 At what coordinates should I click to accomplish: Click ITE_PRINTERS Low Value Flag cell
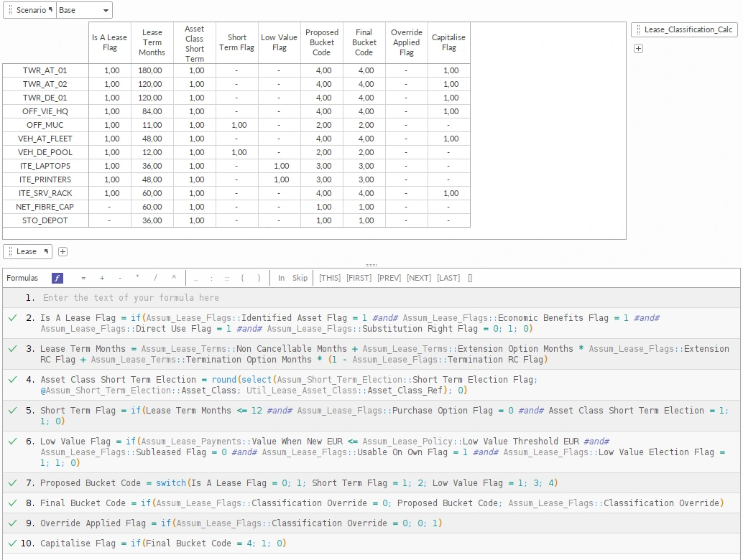point(279,180)
